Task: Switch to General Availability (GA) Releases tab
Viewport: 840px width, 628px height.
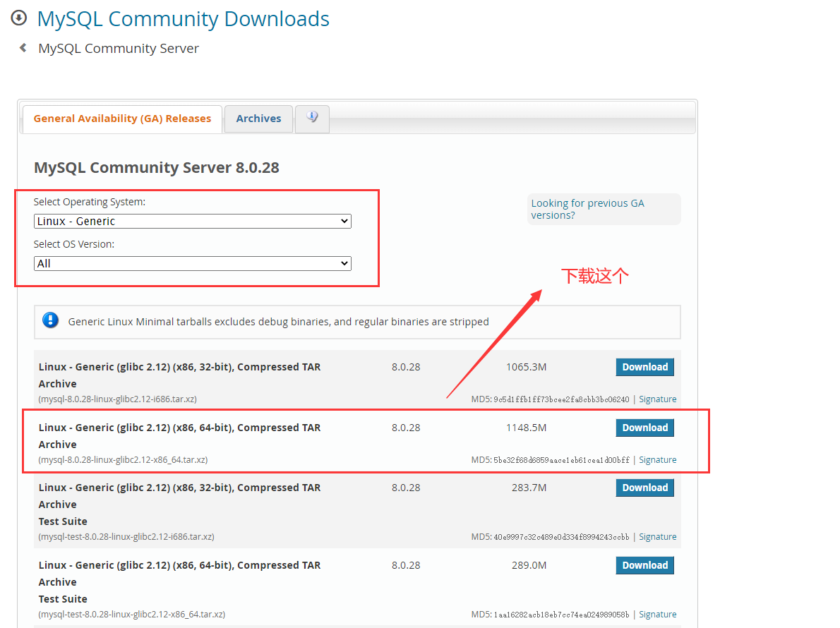Action: click(x=122, y=119)
